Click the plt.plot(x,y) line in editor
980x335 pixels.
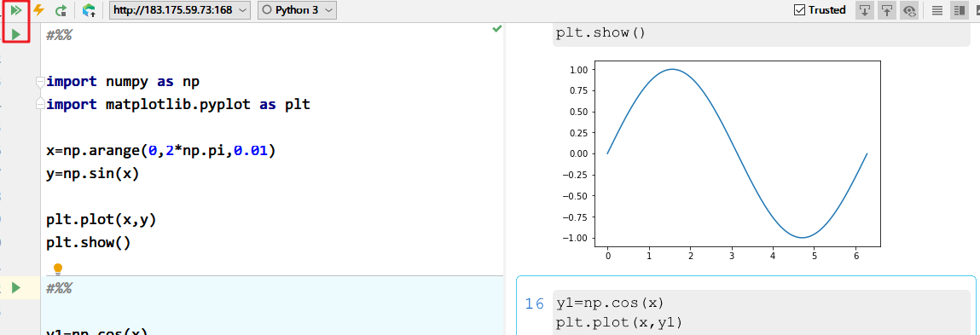101,220
